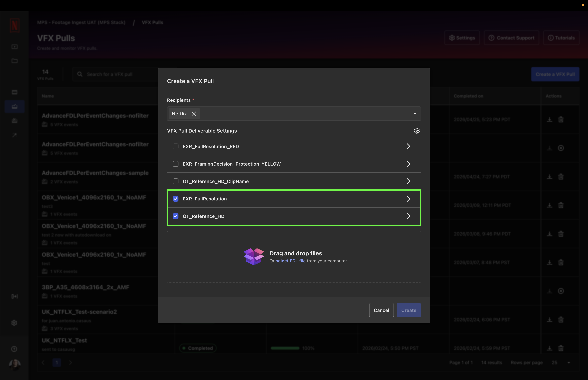Open the Tutorials button
The image size is (588, 380).
(x=561, y=38)
